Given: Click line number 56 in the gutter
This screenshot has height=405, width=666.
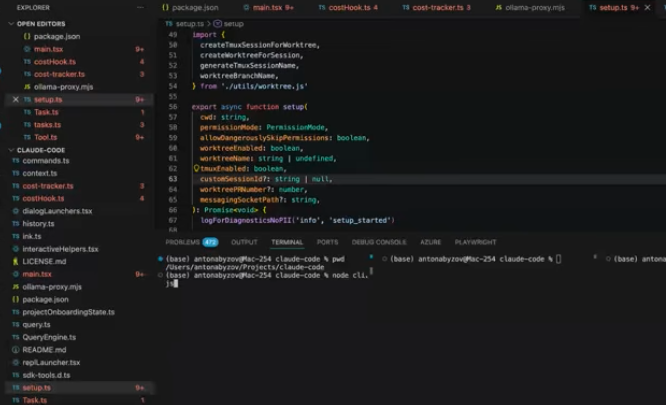Looking at the screenshot, I should pyautogui.click(x=172, y=107).
